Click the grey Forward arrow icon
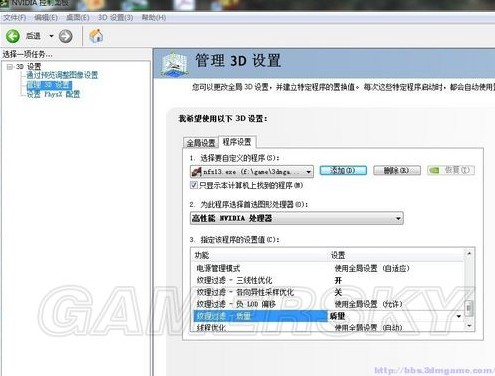The image size is (495, 376). 65,36
